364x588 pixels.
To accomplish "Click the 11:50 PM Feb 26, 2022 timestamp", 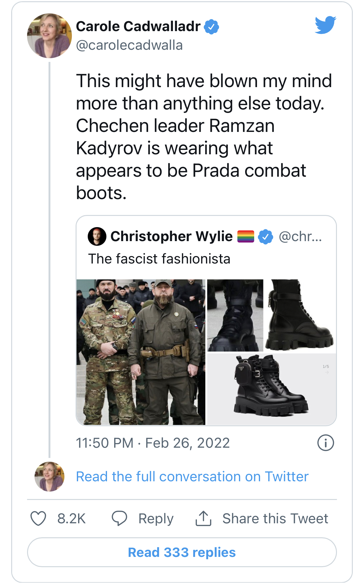I will click(153, 443).
